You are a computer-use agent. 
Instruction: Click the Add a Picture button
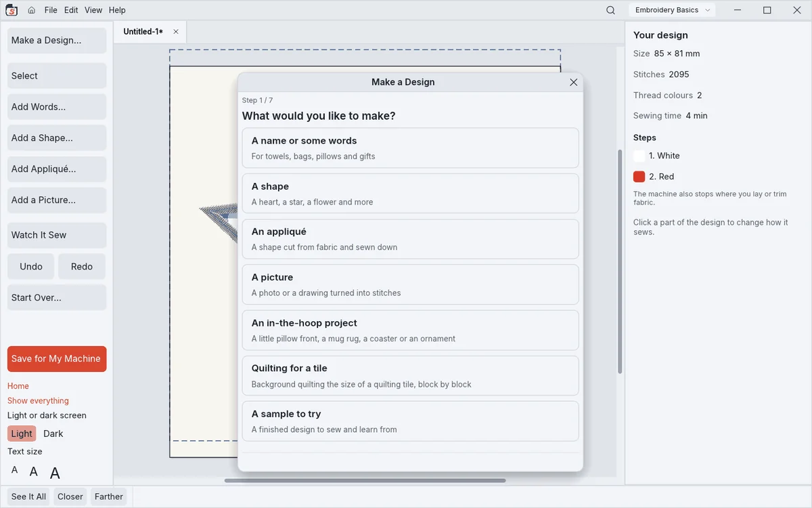[x=57, y=200]
